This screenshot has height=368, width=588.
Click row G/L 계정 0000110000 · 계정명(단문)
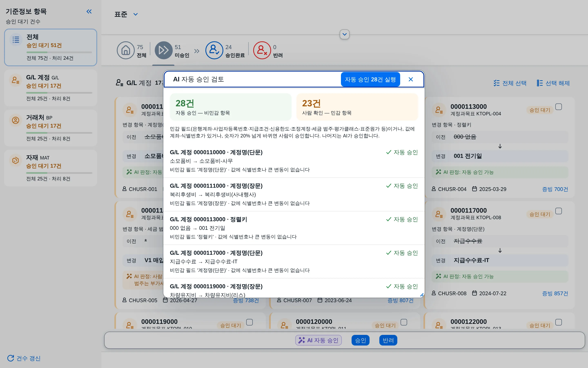(x=294, y=161)
